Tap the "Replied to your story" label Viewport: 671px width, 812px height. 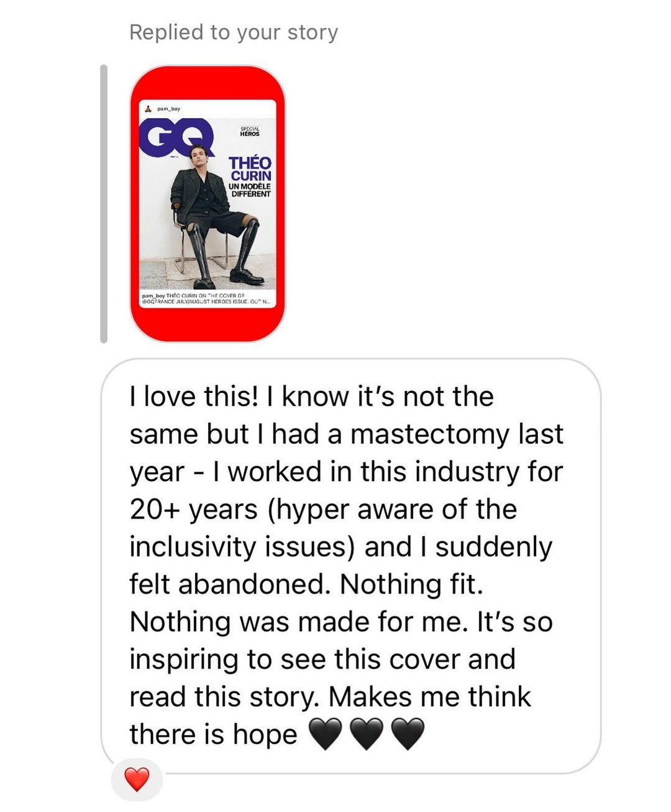234,32
